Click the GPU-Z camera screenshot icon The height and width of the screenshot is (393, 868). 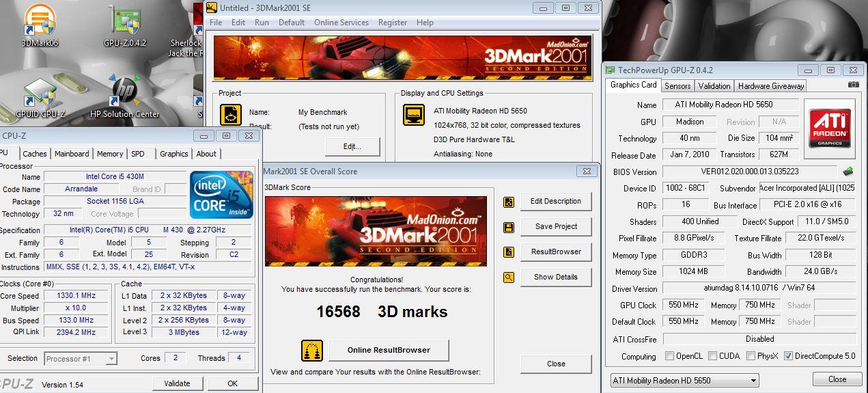tap(854, 85)
